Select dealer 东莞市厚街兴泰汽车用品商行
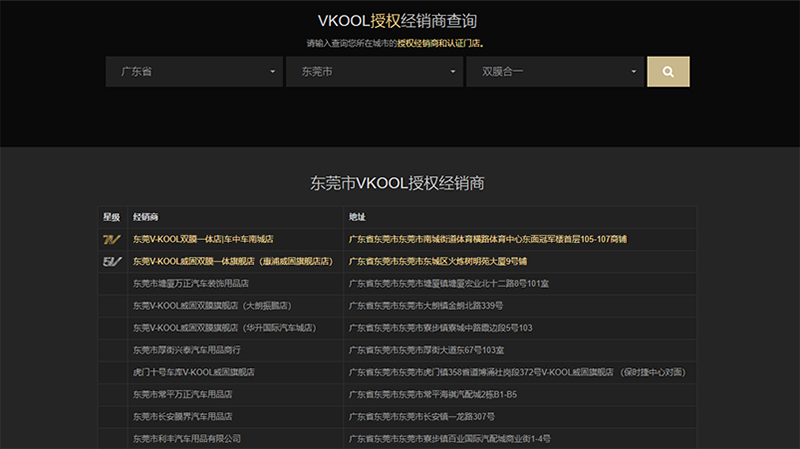The image size is (800, 449). tap(187, 350)
